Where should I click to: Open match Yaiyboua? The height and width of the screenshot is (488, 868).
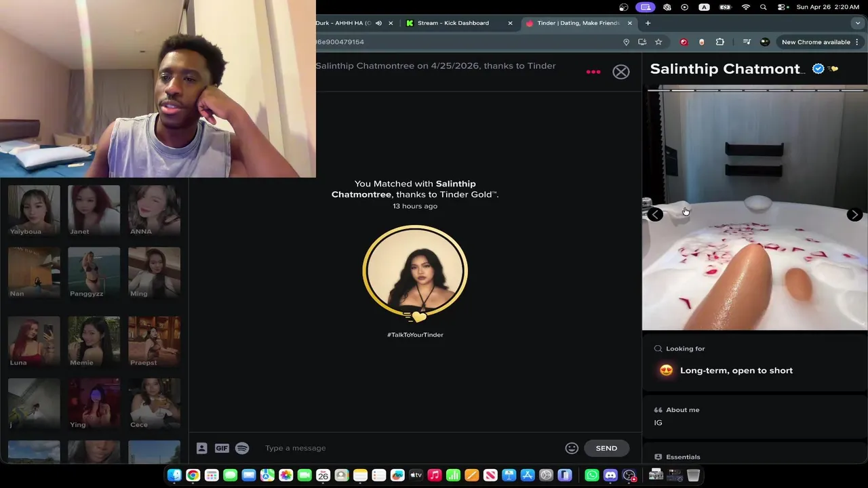tap(34, 211)
